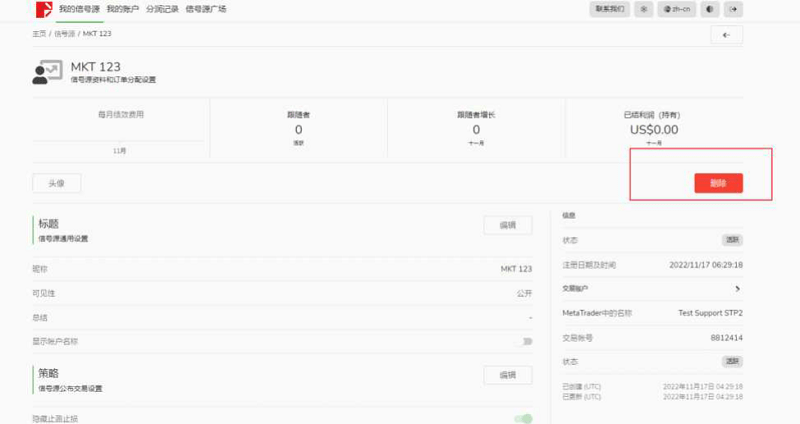Click the logout arrow icon

(x=735, y=9)
